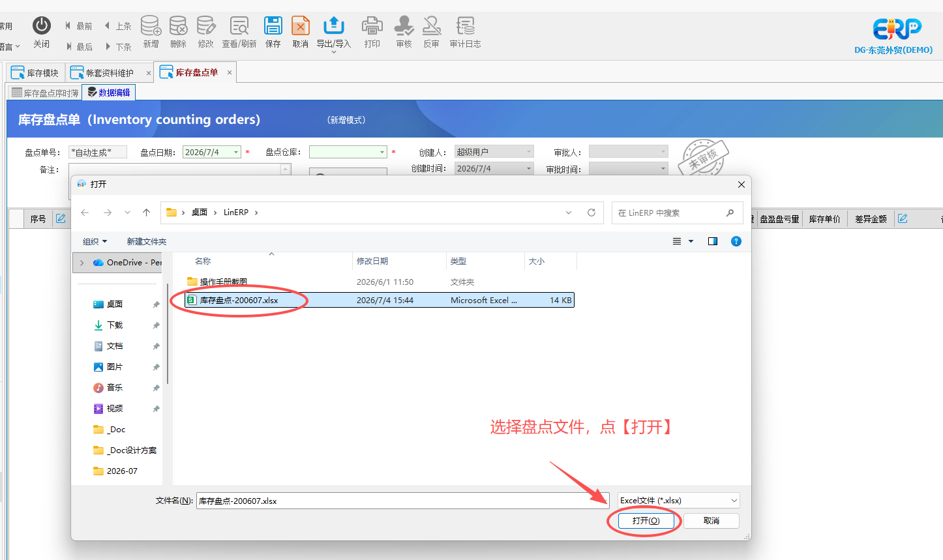This screenshot has height=560, width=943.
Task: Click the 新建文件夹 new folder button
Action: (x=147, y=241)
